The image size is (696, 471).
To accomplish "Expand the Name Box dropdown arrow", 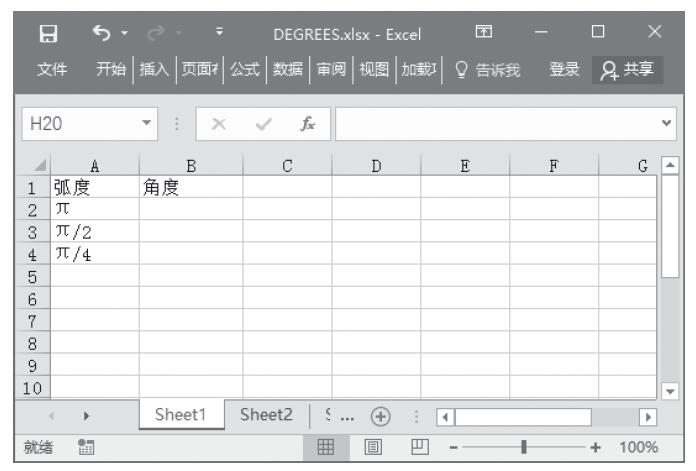I will pos(148,127).
